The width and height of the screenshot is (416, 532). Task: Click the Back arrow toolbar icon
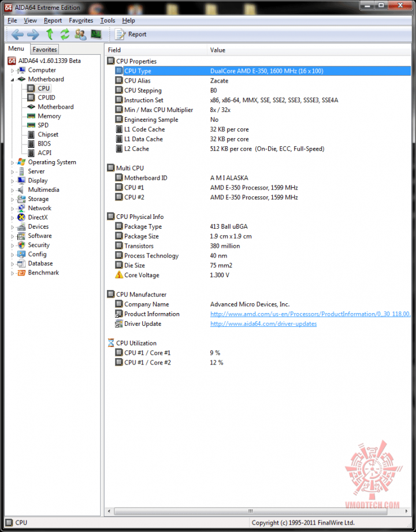[x=17, y=34]
